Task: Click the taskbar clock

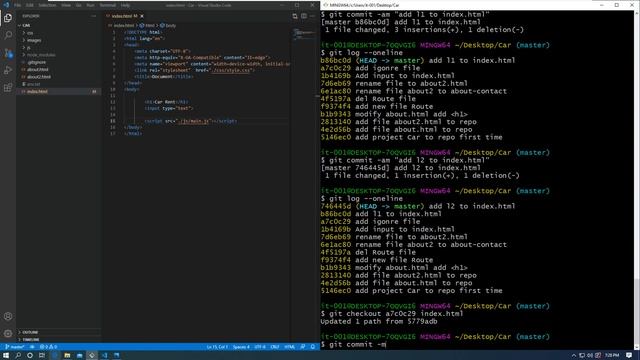Action: (611, 356)
